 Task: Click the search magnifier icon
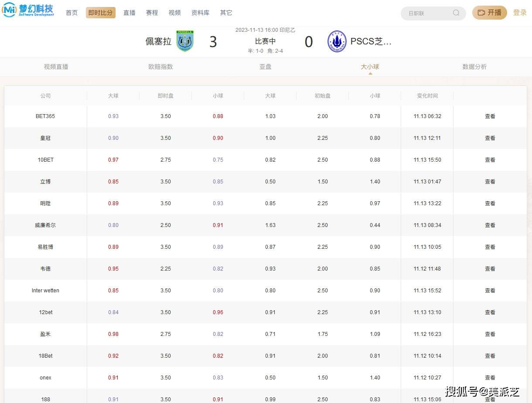tap(456, 13)
